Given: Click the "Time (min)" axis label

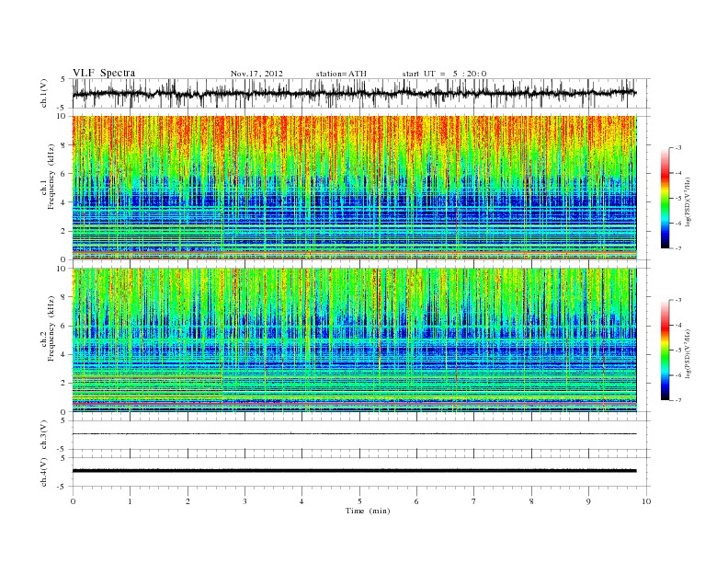Looking at the screenshot, I should point(368,511).
